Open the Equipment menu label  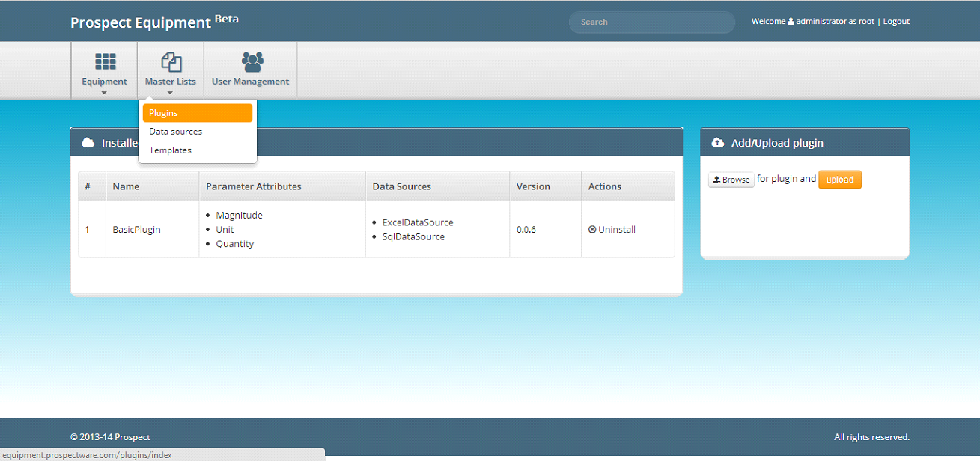tap(105, 82)
